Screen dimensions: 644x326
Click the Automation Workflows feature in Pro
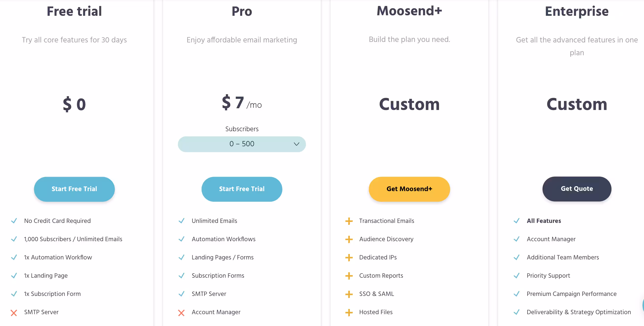pyautogui.click(x=223, y=239)
